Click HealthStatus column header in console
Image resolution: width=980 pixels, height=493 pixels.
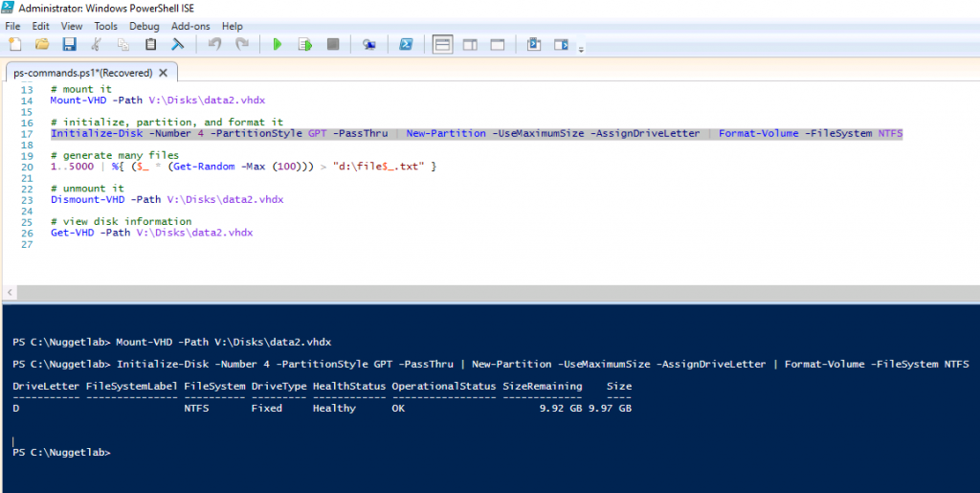349,386
